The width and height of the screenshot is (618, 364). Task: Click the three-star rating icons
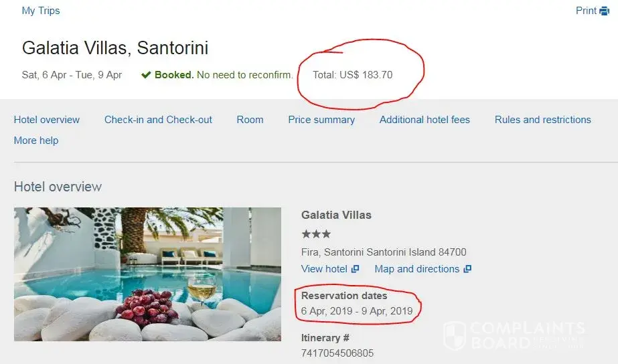pos(316,234)
